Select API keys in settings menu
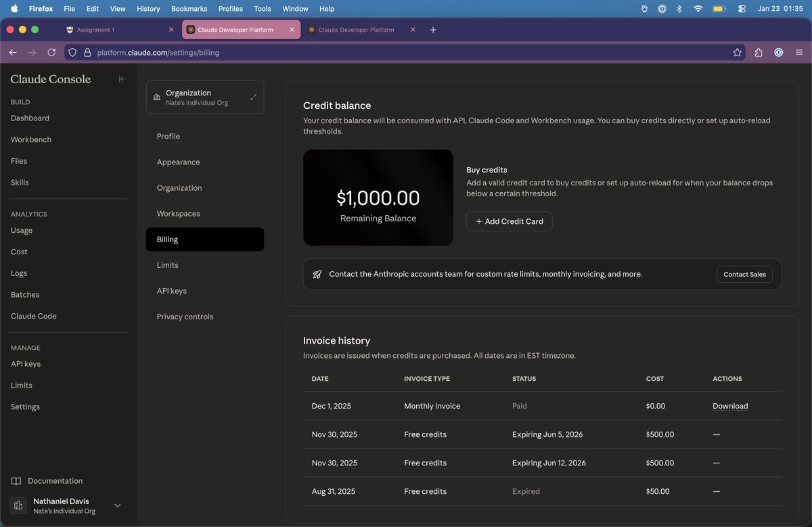The image size is (812, 527). pos(205,291)
